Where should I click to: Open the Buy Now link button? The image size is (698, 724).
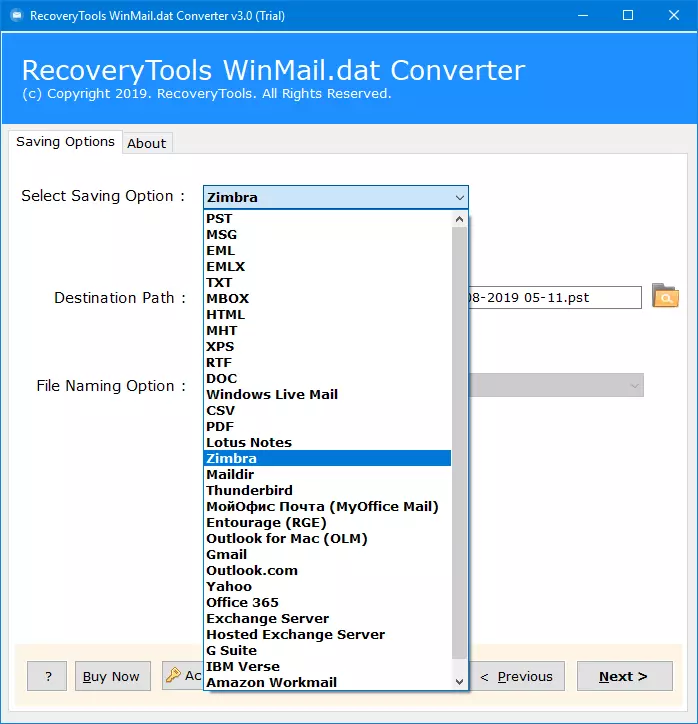112,676
